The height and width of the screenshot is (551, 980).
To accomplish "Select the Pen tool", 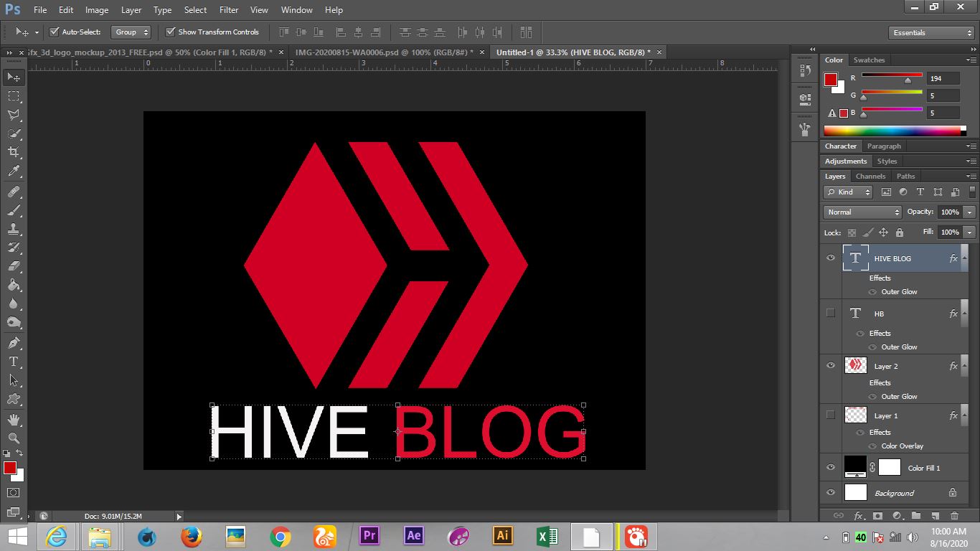I will 14,343.
